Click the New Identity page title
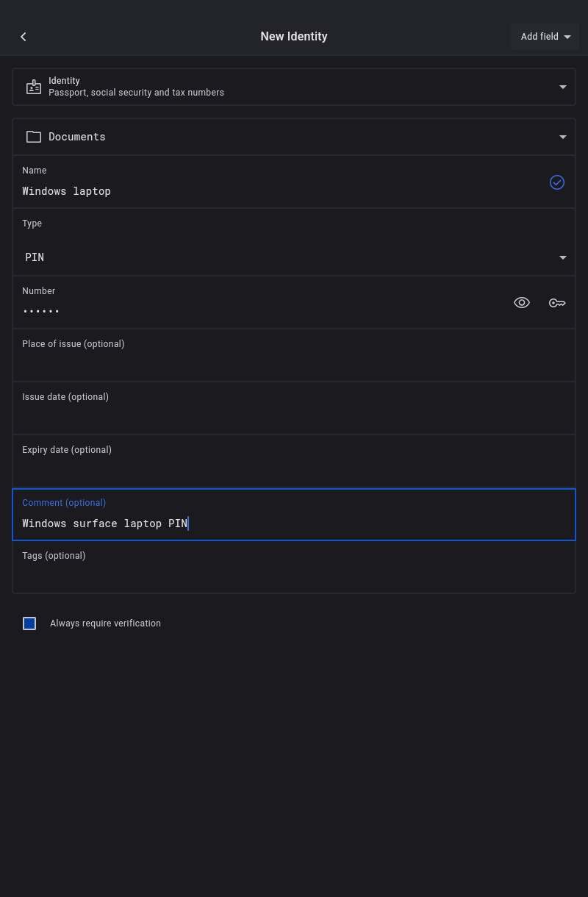The width and height of the screenshot is (588, 897). tap(294, 37)
